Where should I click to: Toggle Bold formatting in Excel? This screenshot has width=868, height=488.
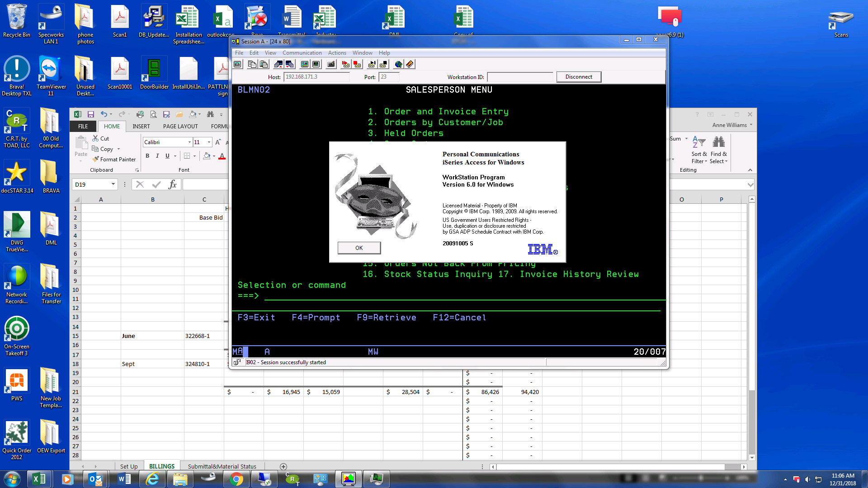click(147, 156)
